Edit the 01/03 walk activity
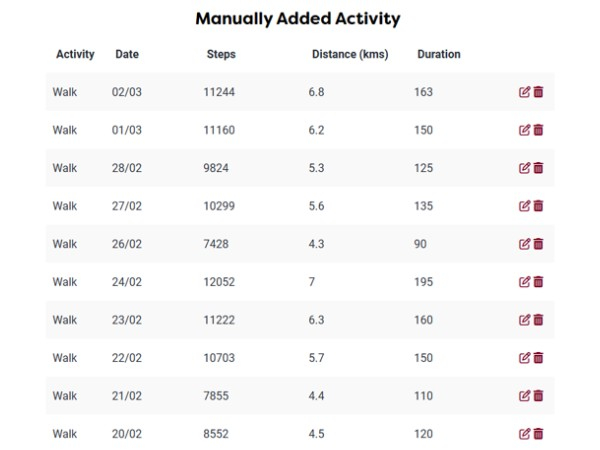 coord(524,130)
